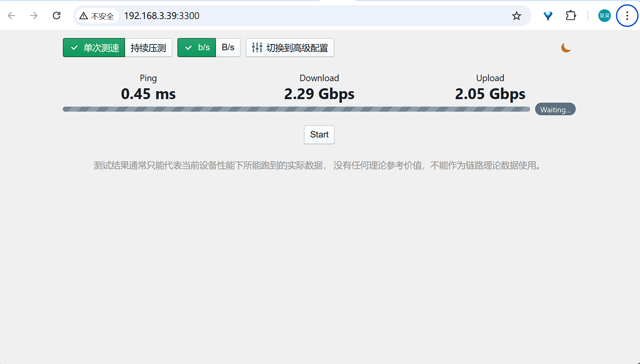Open the Extensions puzzle icon

(571, 15)
